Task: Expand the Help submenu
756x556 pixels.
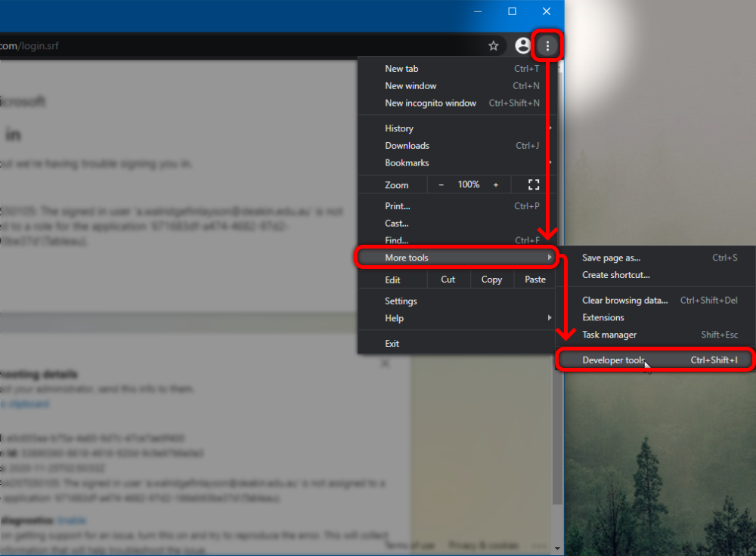Action: point(457,318)
